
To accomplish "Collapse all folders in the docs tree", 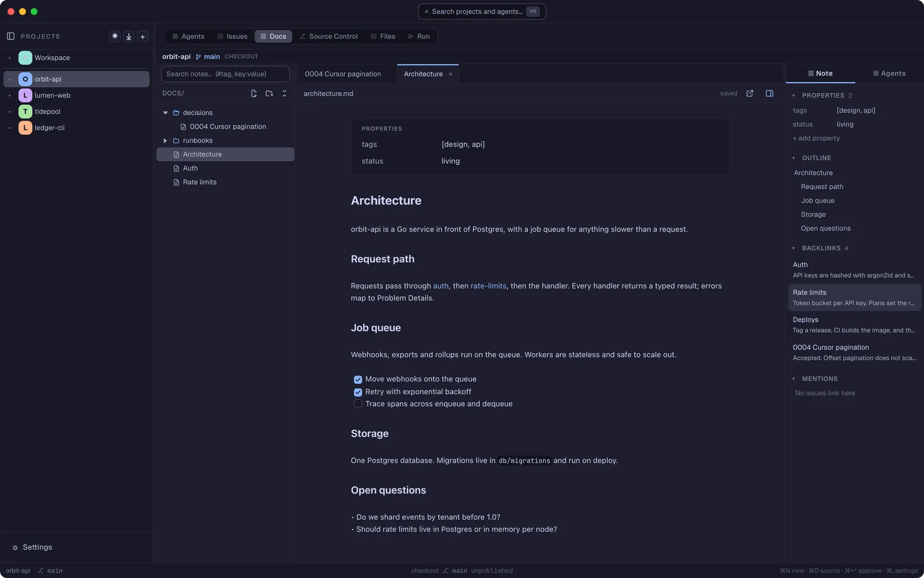I will (285, 93).
